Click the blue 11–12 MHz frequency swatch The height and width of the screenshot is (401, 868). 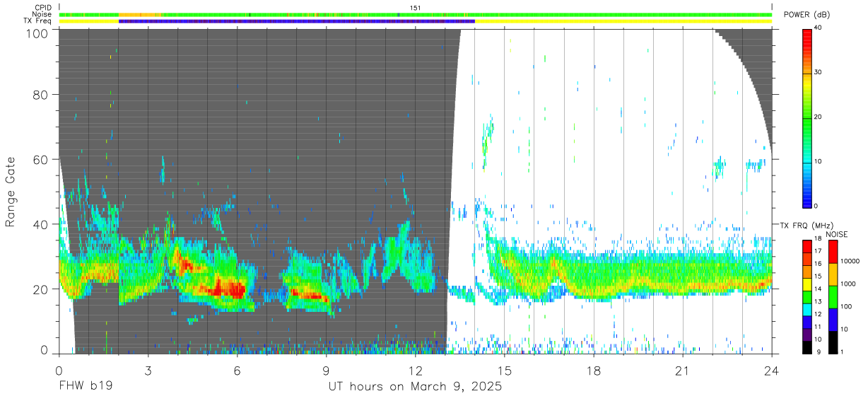pos(808,322)
